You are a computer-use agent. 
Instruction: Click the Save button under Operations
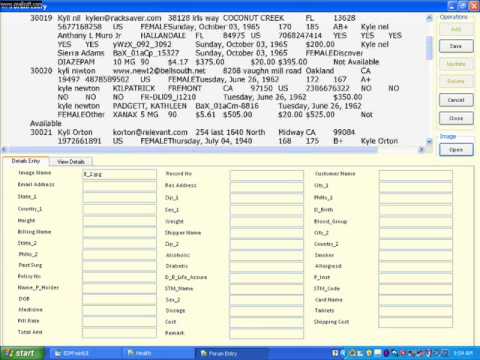click(x=456, y=46)
